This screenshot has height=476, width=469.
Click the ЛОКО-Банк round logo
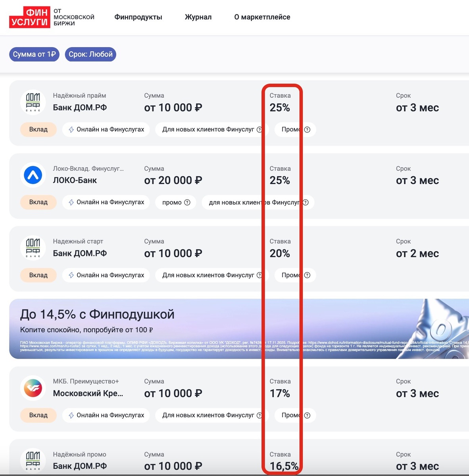point(33,175)
